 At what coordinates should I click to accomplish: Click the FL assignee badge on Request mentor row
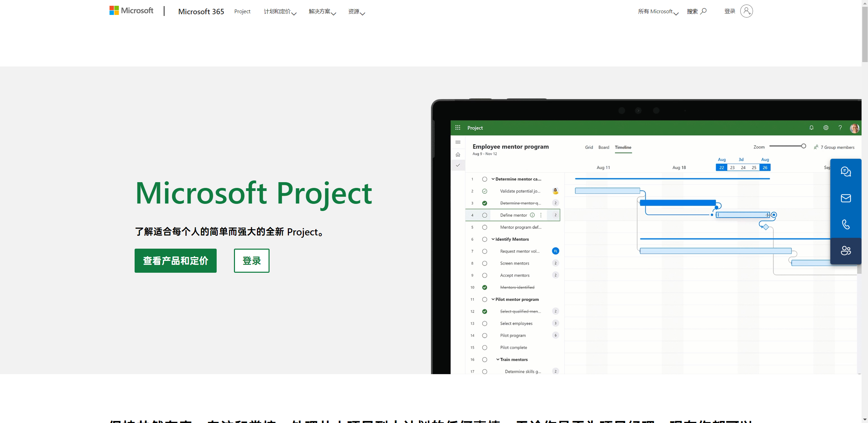(x=555, y=251)
